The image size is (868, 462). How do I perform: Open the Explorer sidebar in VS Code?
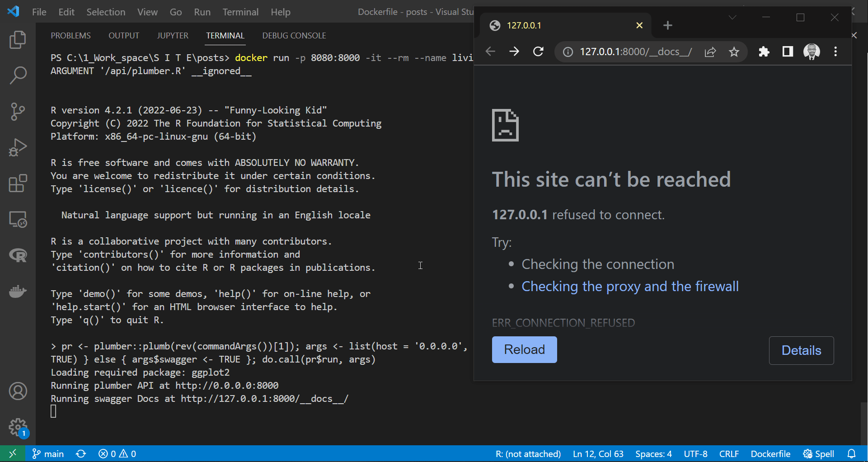click(18, 40)
